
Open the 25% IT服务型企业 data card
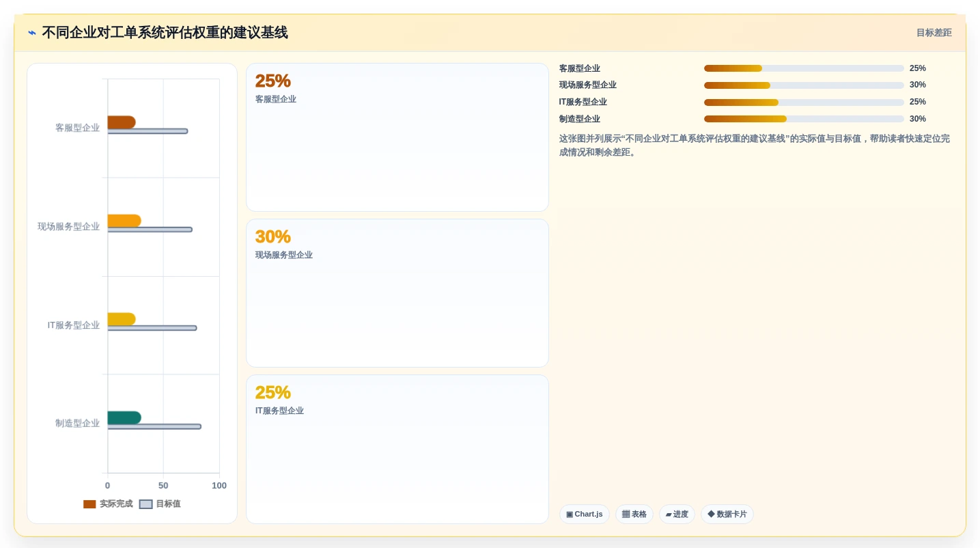coord(397,449)
